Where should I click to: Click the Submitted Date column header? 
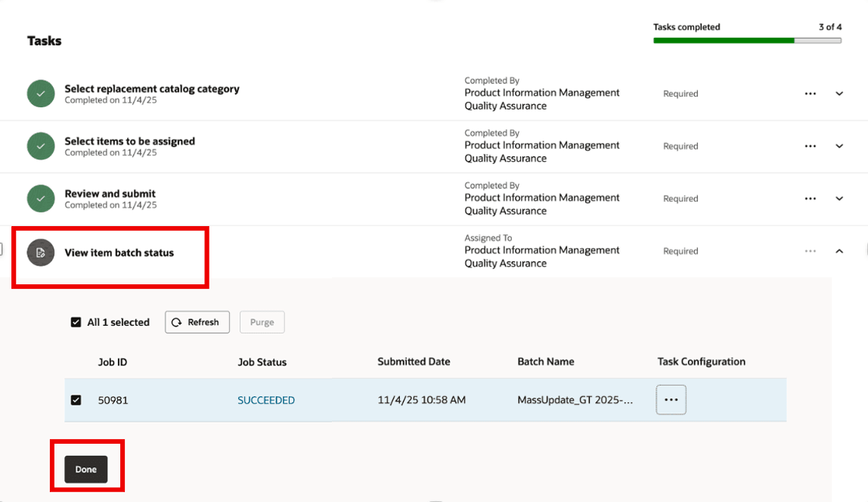coord(414,361)
